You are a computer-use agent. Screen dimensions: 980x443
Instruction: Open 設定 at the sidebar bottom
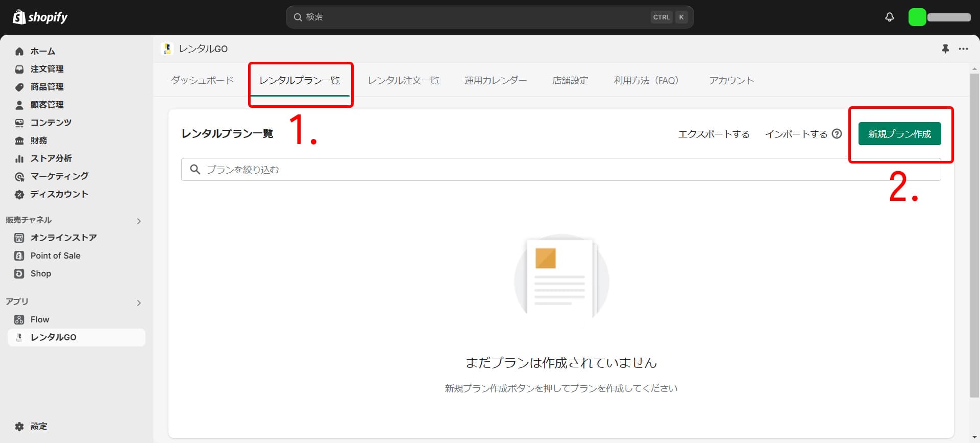click(x=38, y=426)
